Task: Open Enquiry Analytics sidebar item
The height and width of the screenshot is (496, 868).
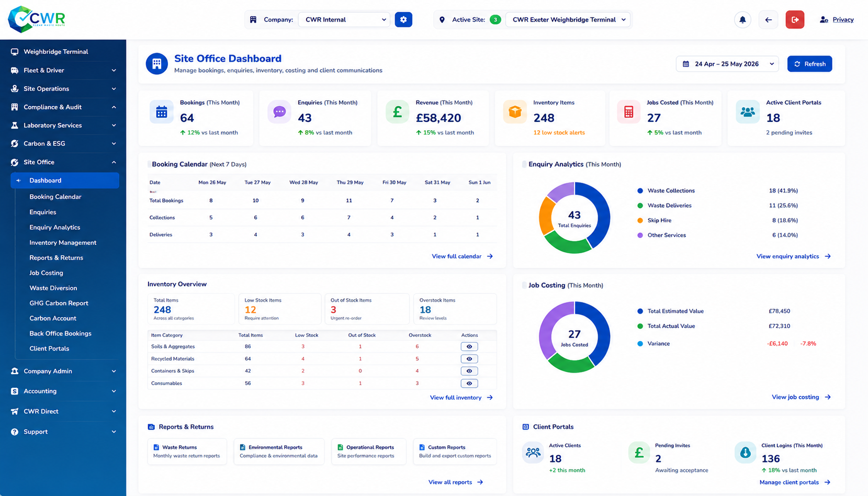Action: click(x=55, y=228)
